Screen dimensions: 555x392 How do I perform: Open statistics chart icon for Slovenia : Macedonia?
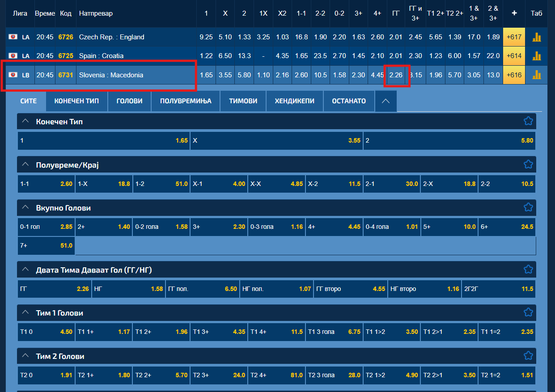(x=536, y=75)
